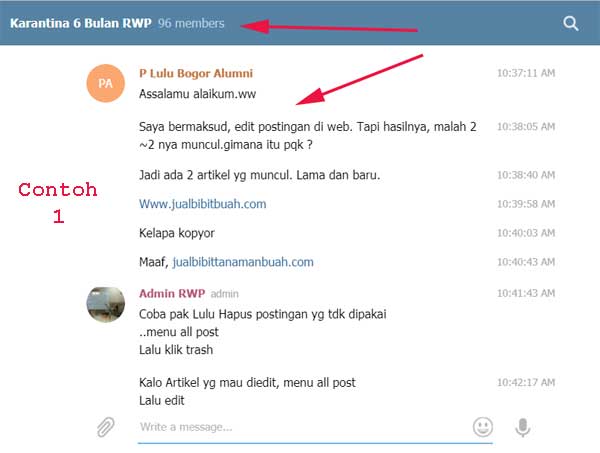Start voice recording with the microphone icon
Screen dimensions: 600x453
522,427
